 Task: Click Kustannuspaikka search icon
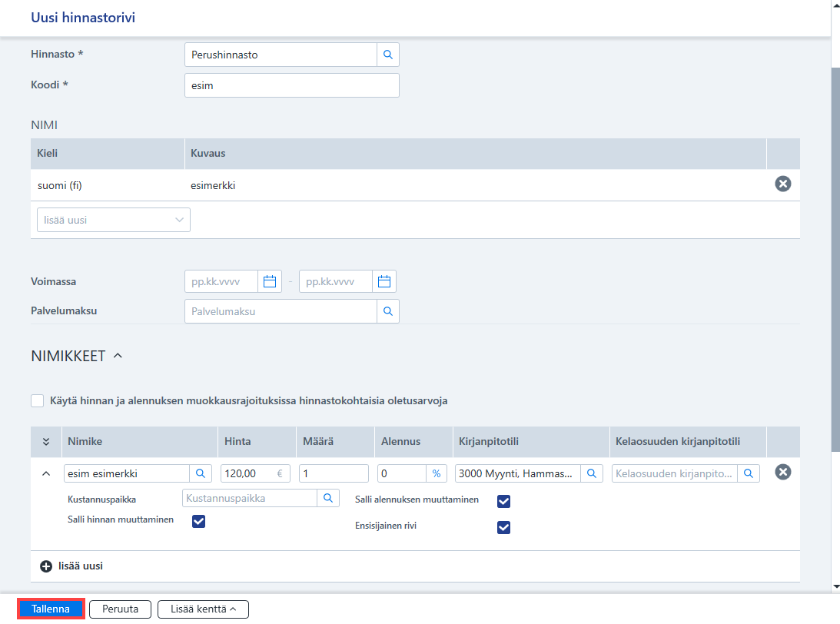click(328, 498)
